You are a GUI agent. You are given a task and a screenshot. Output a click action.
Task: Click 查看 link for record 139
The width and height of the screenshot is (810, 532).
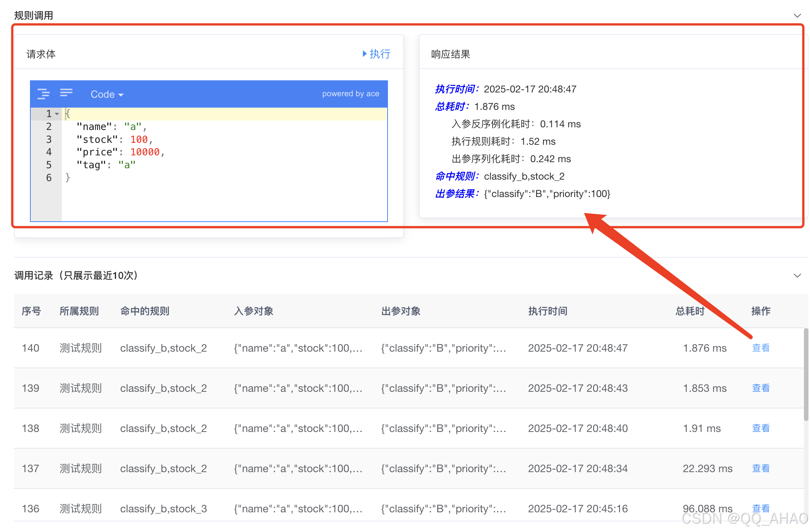[x=761, y=388]
